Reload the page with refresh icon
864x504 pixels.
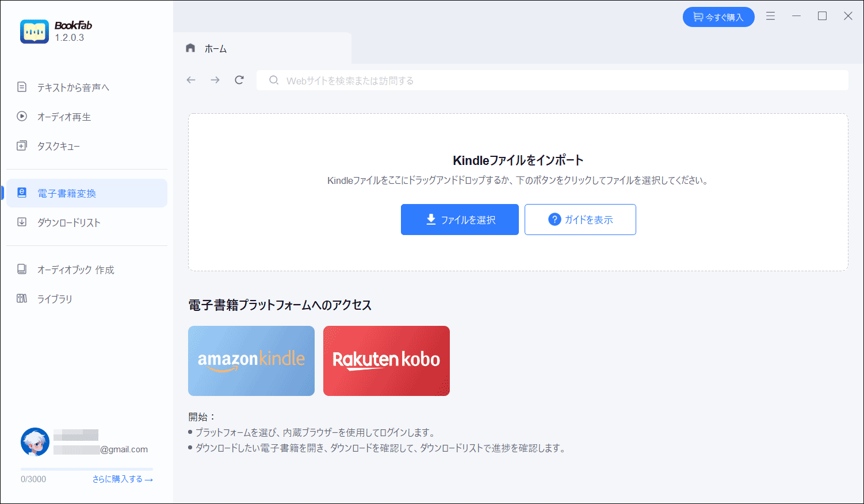click(x=239, y=80)
